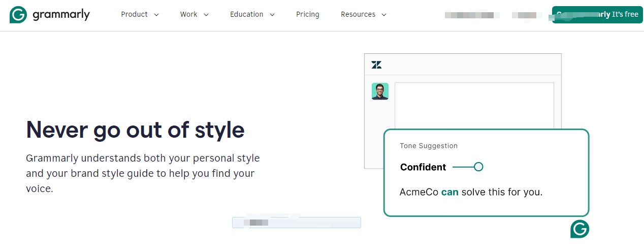Click the user avatar photo
This screenshot has width=644, height=250.
[380, 91]
